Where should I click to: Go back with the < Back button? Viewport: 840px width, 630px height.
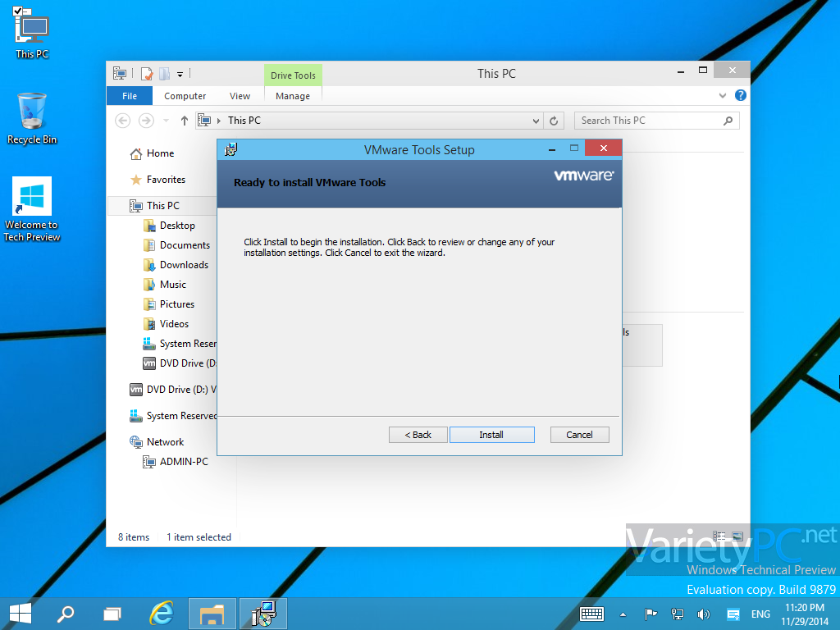418,435
